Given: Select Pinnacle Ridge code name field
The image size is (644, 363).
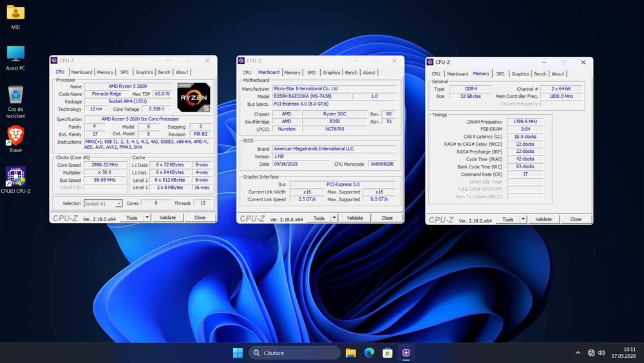Looking at the screenshot, I should 106,93.
